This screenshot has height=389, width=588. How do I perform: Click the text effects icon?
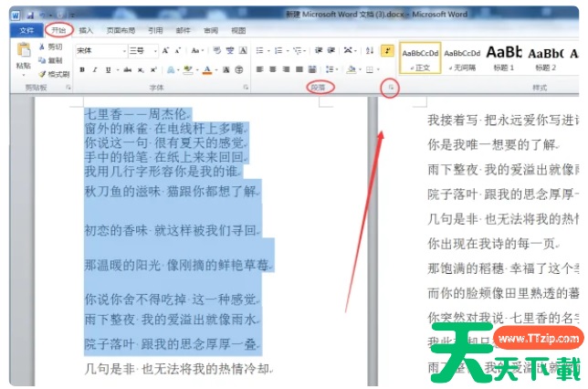171,69
